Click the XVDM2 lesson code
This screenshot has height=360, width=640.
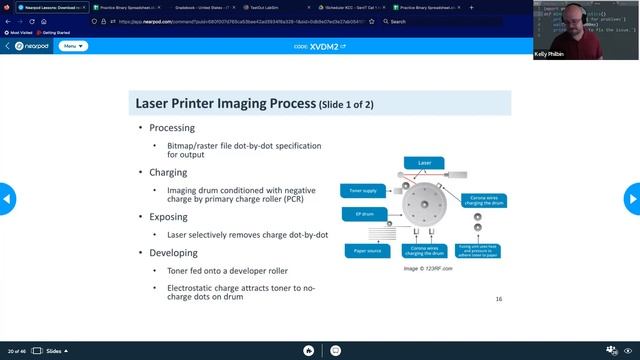[324, 47]
